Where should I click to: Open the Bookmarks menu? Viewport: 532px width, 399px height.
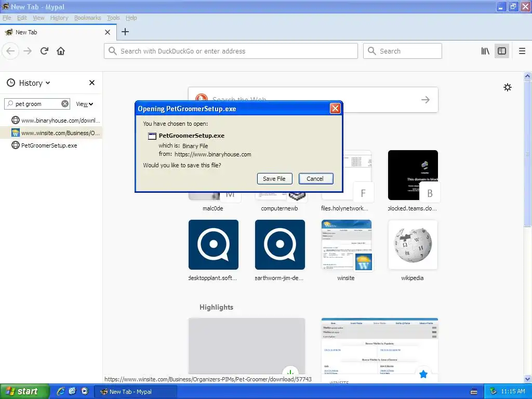(x=87, y=18)
